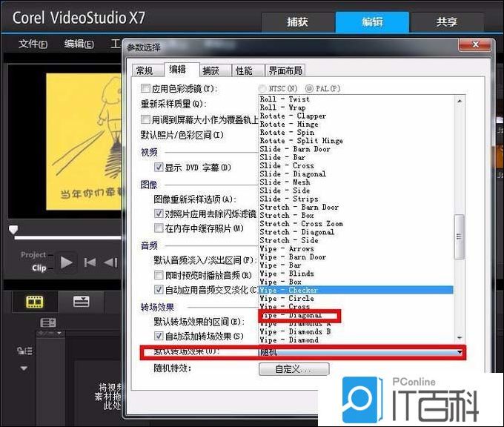Image resolution: width=504 pixels, height=427 pixels.
Task: Go to the 捕获 step tab
Action: [298, 21]
